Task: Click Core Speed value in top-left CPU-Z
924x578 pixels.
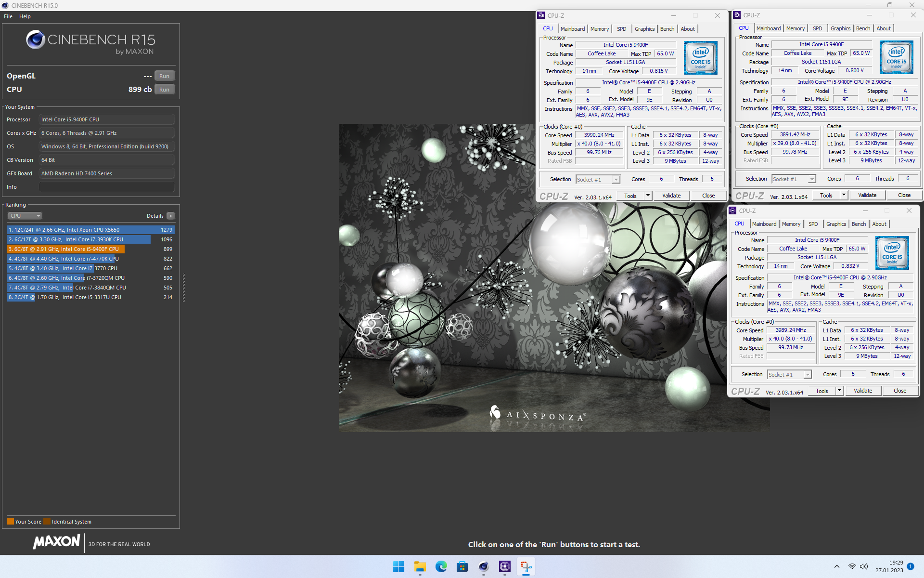Action: point(599,135)
